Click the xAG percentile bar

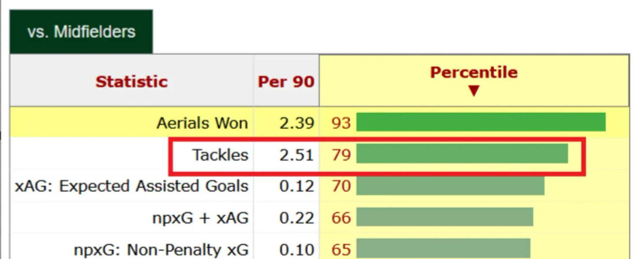[x=450, y=186]
